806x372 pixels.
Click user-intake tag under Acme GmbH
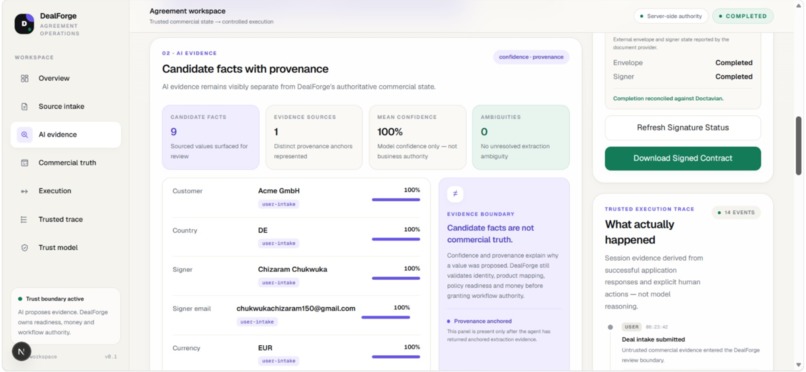point(279,204)
